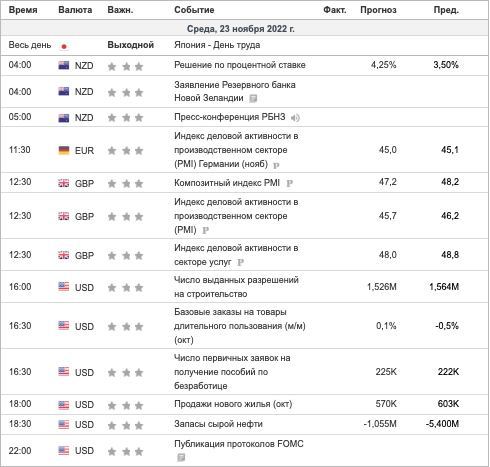Click the Japan flag icon in holiday row
The height and width of the screenshot is (467, 490).
64,46
